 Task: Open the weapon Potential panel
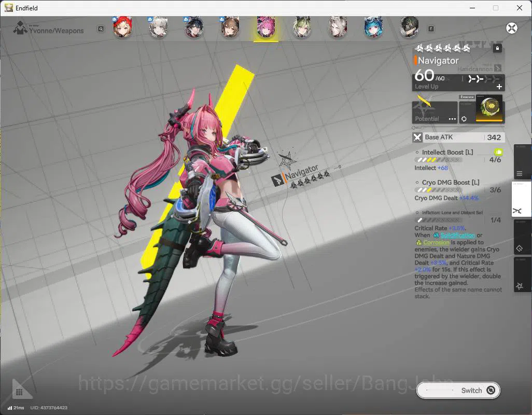(435, 112)
